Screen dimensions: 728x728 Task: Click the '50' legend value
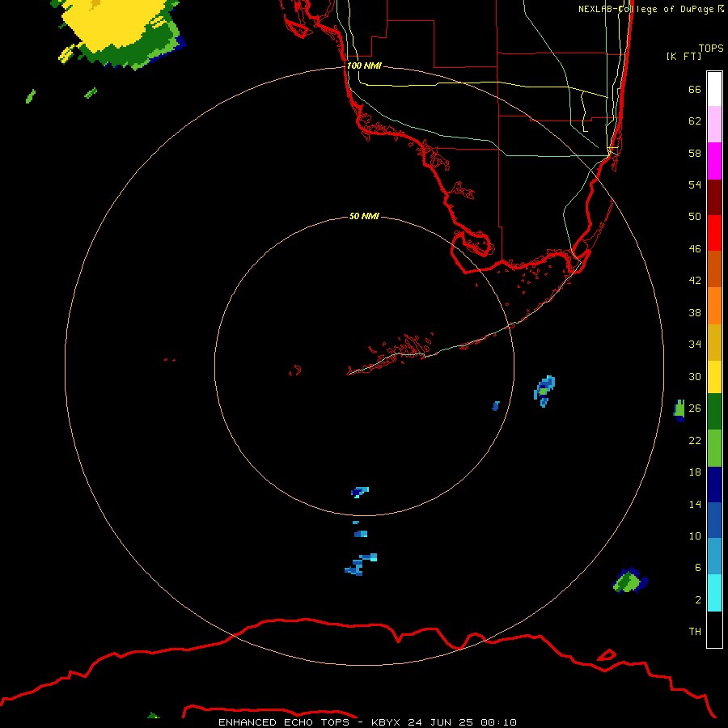(695, 217)
